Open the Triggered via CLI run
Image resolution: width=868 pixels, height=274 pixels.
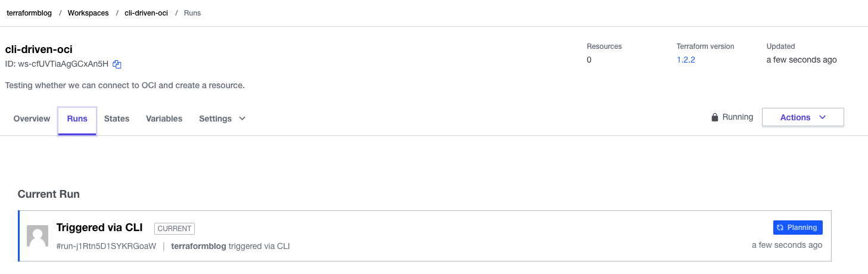pyautogui.click(x=99, y=228)
